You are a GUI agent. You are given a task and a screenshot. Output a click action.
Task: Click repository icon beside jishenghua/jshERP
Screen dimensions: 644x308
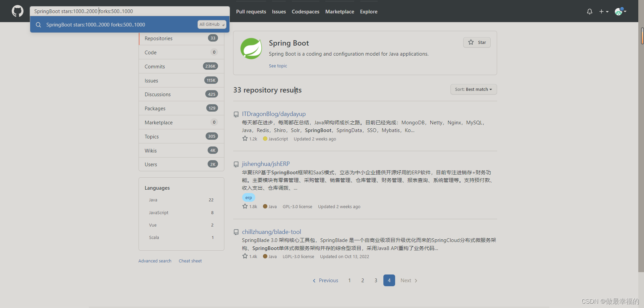236,164
